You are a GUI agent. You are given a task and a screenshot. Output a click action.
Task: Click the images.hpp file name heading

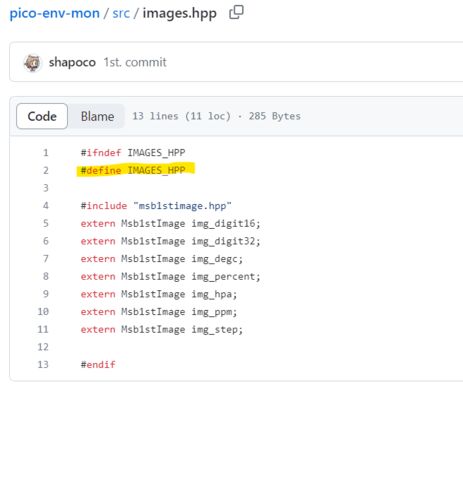coord(180,13)
